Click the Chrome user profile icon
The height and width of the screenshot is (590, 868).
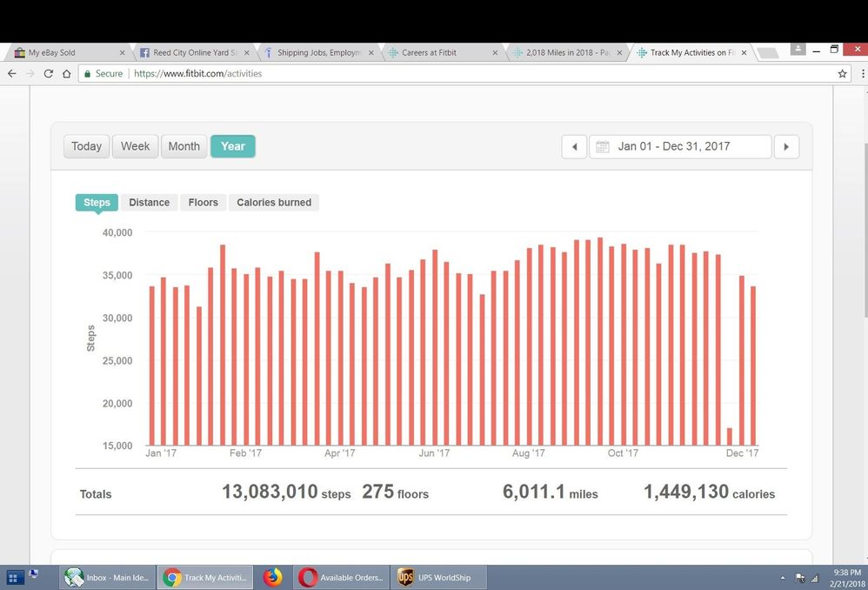tap(798, 50)
